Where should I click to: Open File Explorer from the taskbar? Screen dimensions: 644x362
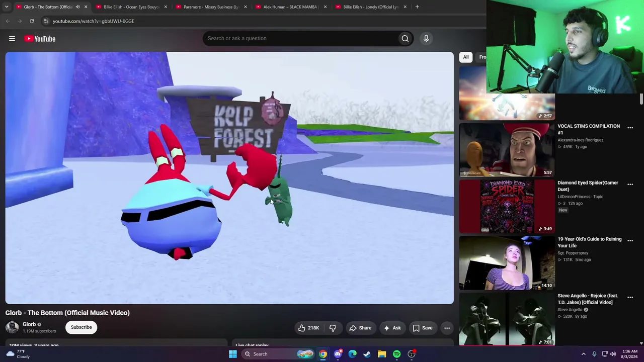point(382,354)
